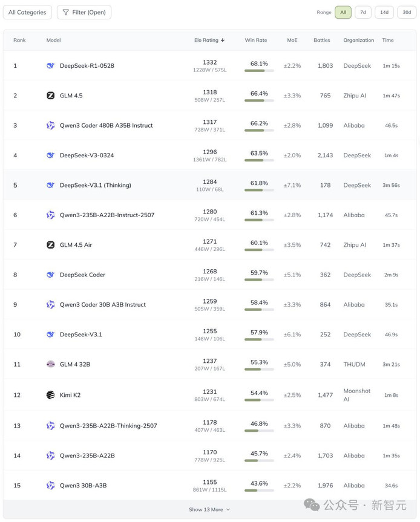This screenshot has height=522, width=420.
Task: Click the DeepSeek-R1-0528 whale logo icon
Action: tap(51, 65)
